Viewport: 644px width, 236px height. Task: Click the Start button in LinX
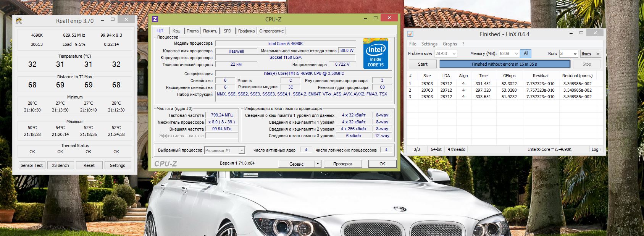coord(423,64)
